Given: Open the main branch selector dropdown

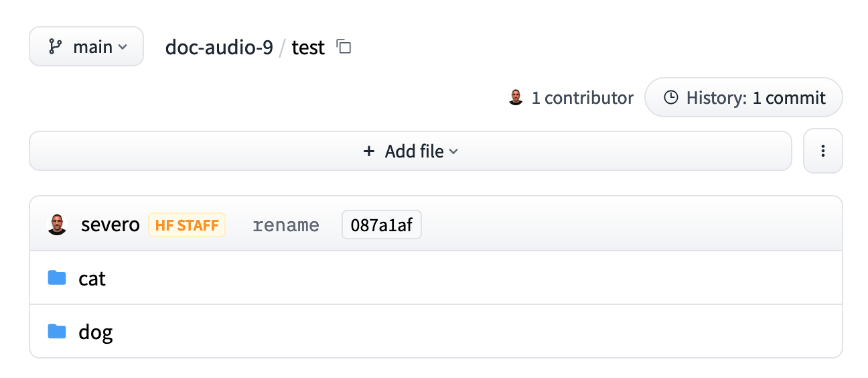Looking at the screenshot, I should tap(86, 47).
